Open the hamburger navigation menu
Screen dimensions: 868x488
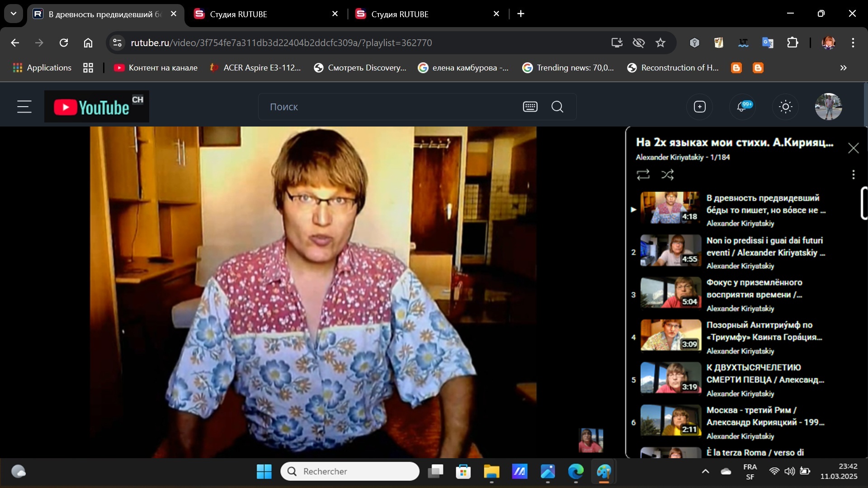click(24, 107)
